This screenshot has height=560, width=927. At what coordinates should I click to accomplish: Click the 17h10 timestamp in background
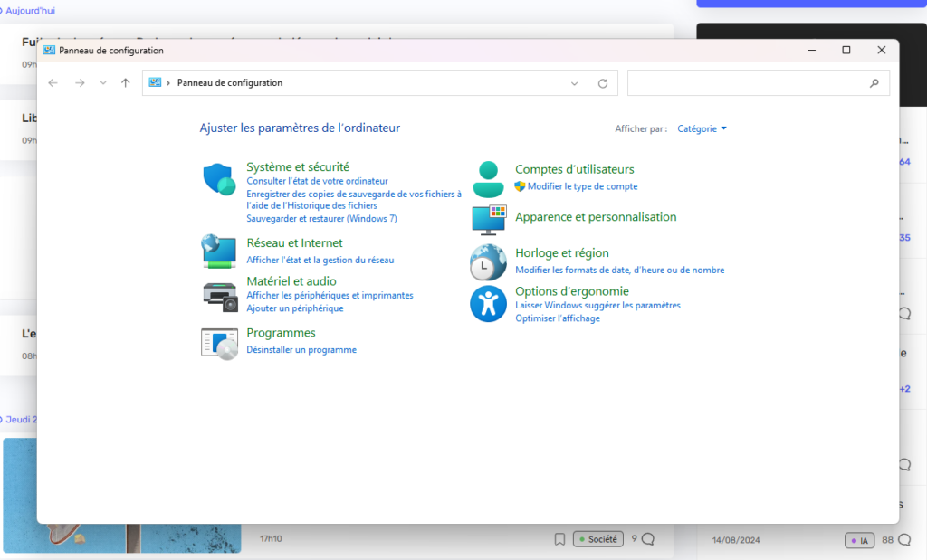click(x=271, y=538)
